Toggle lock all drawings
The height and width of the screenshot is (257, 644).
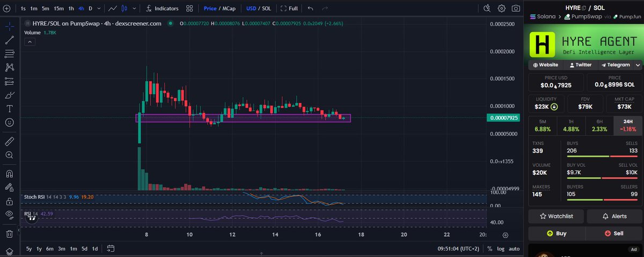click(9, 202)
